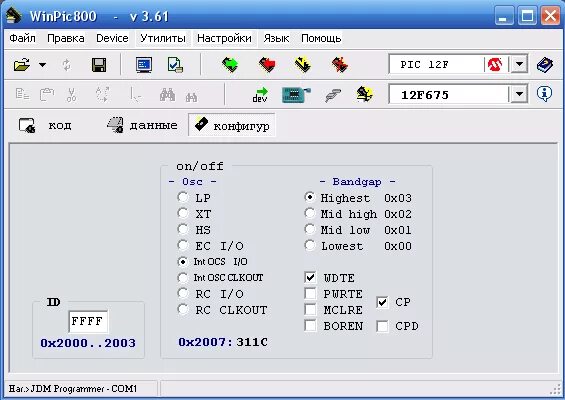Open the Файл menu
This screenshot has width=565, height=400.
[22, 38]
